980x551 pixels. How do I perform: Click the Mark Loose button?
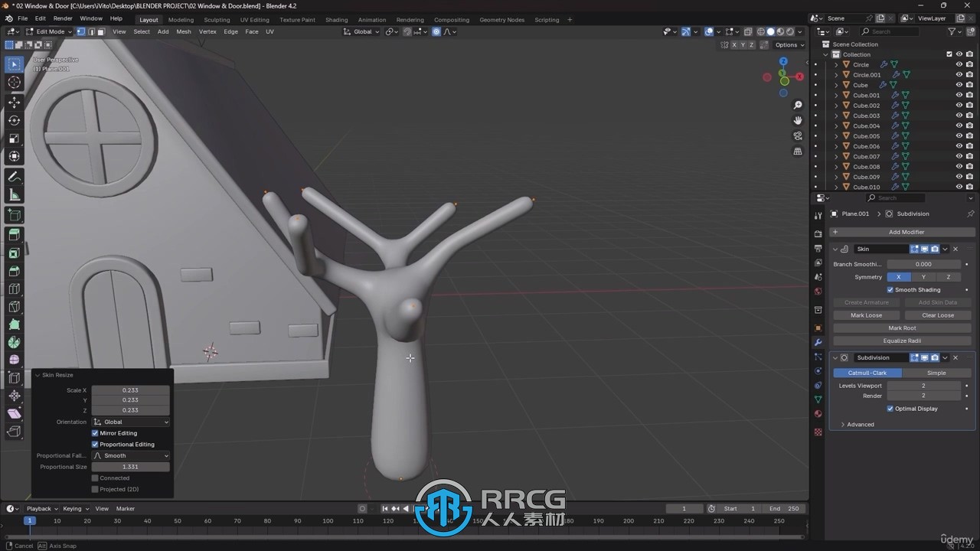click(x=866, y=315)
